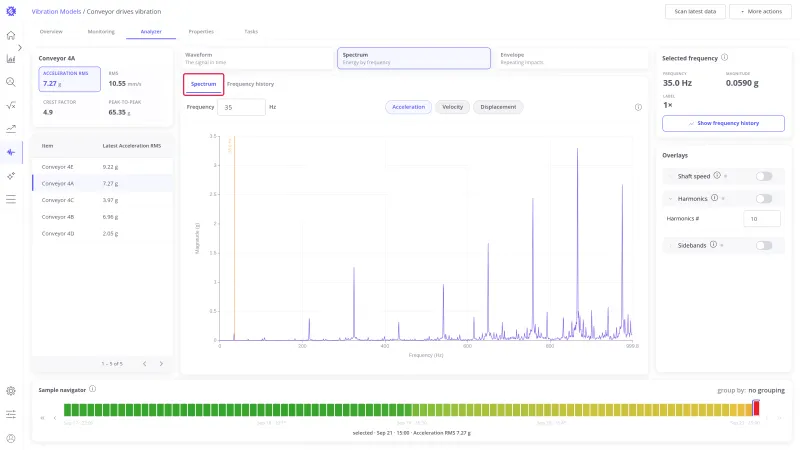Click info icon beside Sample navigator
Viewport: 800px width, 450px height.
(x=92, y=389)
